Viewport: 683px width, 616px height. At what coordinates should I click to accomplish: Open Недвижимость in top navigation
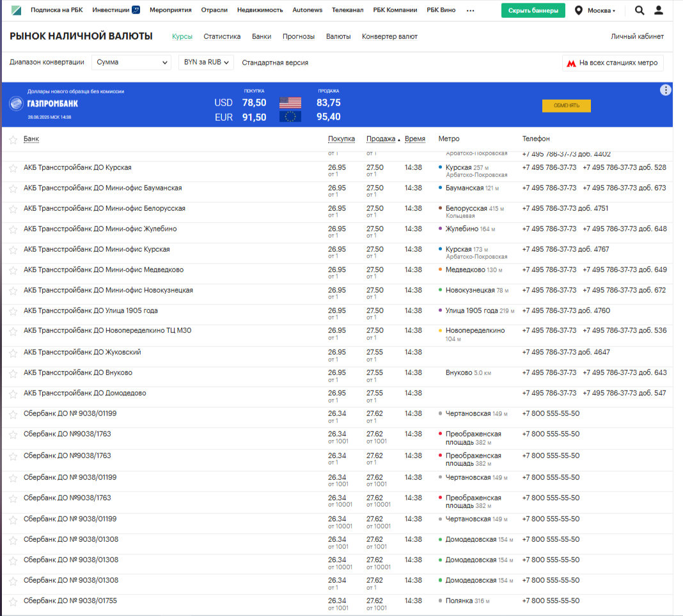coord(260,10)
